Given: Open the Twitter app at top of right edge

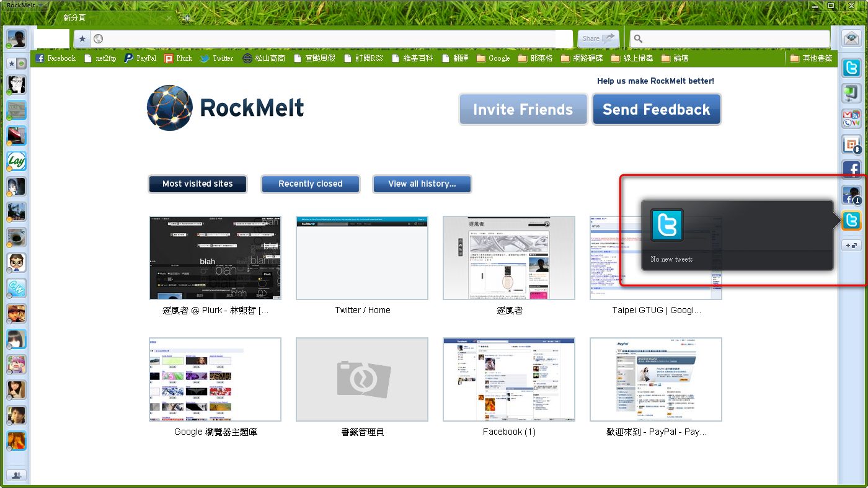Looking at the screenshot, I should tap(852, 68).
